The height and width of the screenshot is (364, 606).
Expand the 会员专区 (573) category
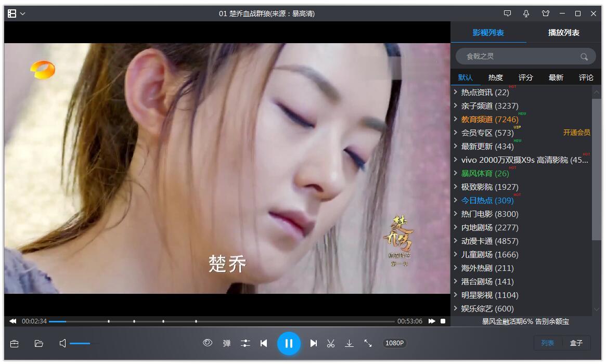[x=456, y=133]
